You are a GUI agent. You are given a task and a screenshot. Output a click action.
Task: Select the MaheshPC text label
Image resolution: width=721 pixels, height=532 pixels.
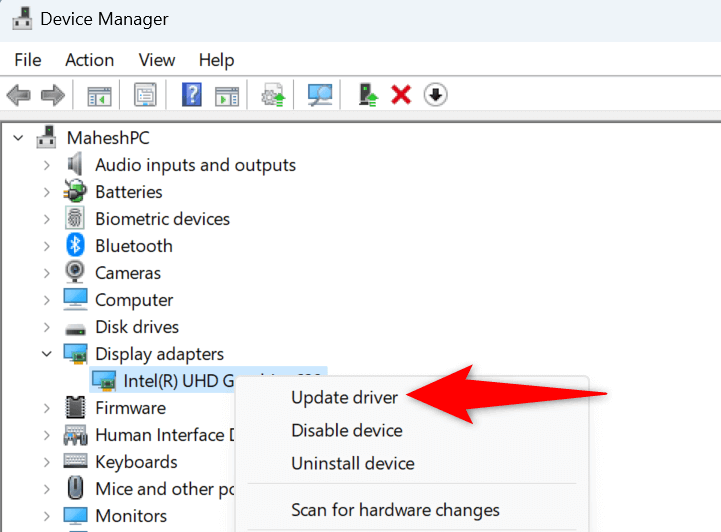(x=109, y=137)
